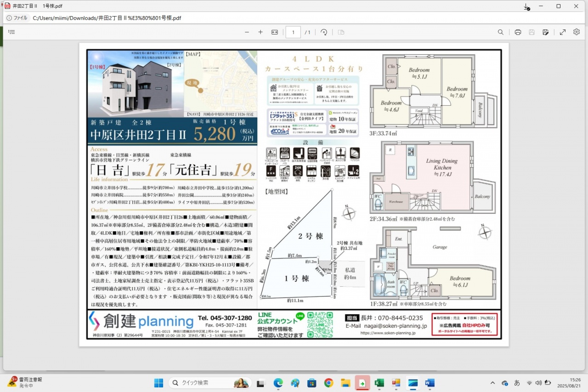The height and width of the screenshot is (392, 588).
Task: Open the Windows Start menu
Action: tap(158, 383)
